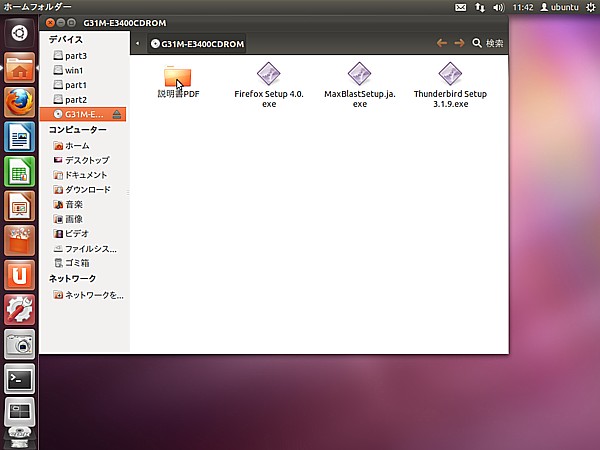
Task: Open Terminal from launcher
Action: pyautogui.click(x=19, y=379)
